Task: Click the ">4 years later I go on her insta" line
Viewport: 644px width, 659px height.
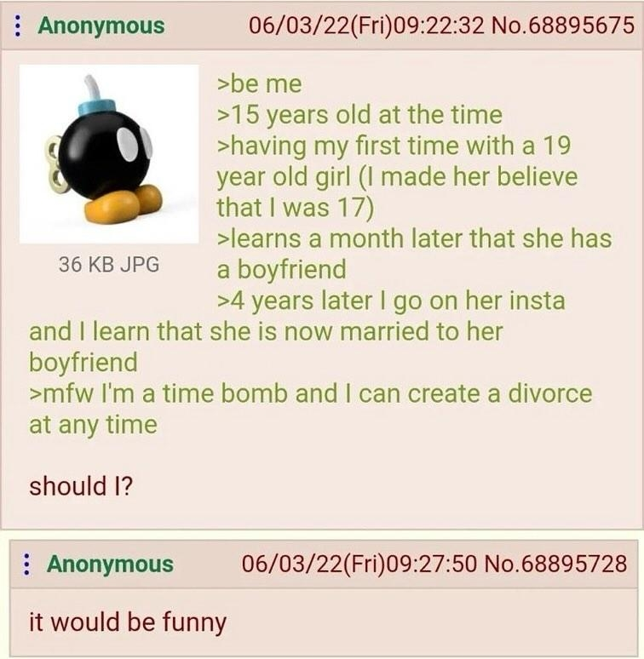Action: (x=391, y=301)
